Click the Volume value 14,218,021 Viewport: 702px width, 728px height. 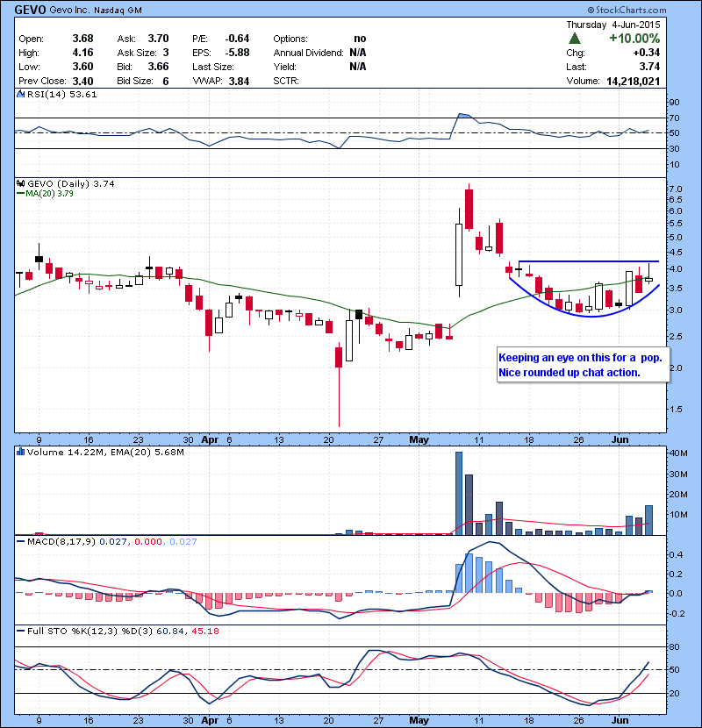coord(634,82)
